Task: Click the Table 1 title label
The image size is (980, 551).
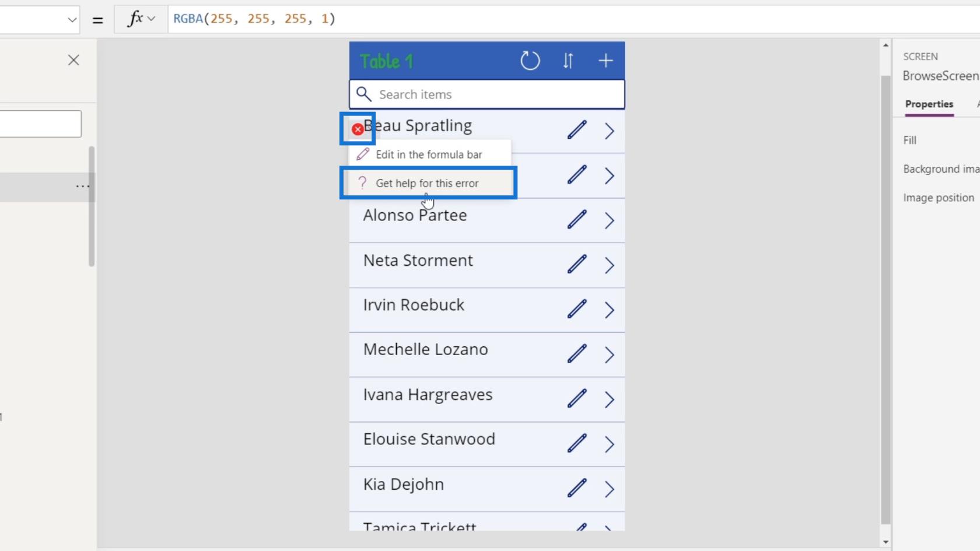Action: (386, 61)
